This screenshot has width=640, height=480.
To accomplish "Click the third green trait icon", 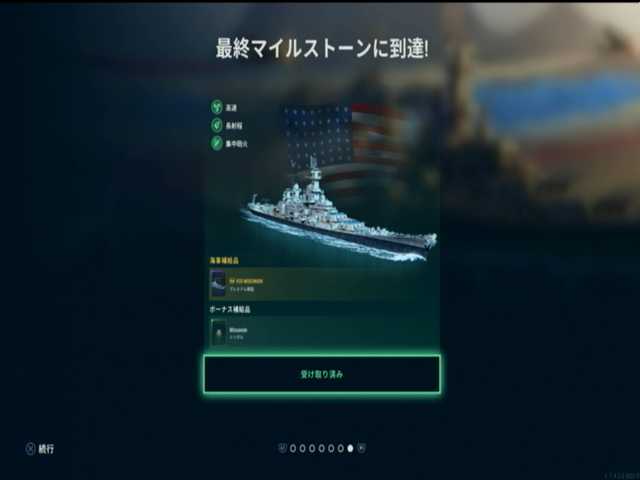I will coord(217,143).
